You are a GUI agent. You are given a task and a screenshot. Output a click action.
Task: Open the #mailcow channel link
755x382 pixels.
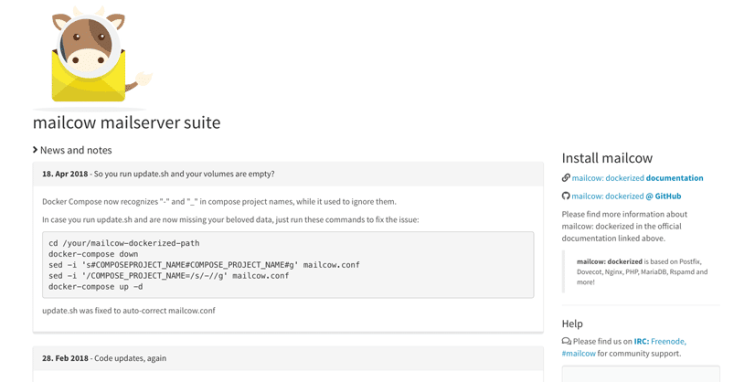[x=579, y=353]
